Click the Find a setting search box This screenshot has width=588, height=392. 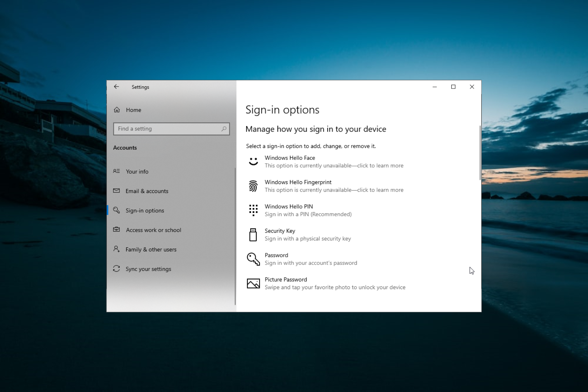[x=171, y=129]
